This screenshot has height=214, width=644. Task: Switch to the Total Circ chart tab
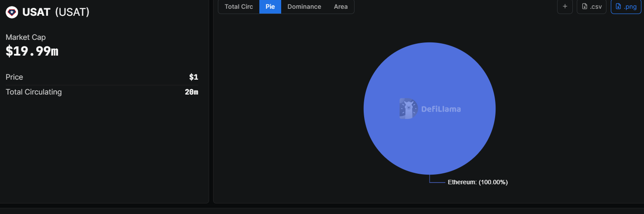click(239, 7)
